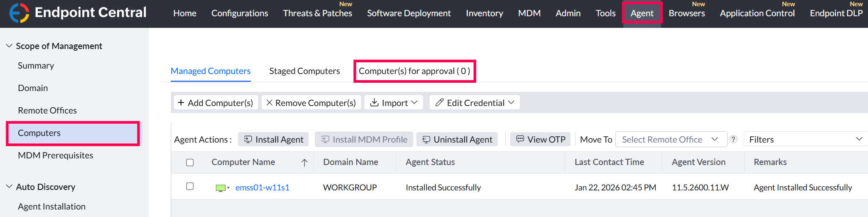Open the Filters dropdown
Screen dimensions: 868x217
point(806,139)
